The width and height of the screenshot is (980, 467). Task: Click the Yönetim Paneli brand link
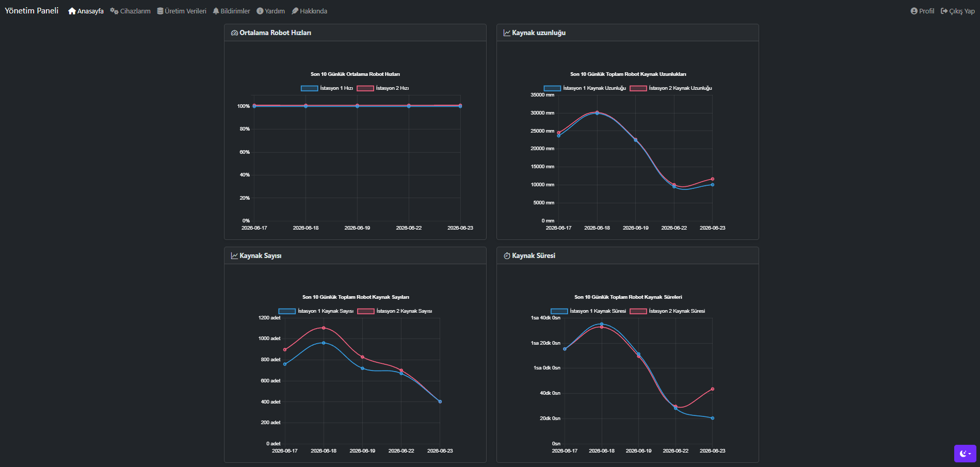click(x=31, y=10)
